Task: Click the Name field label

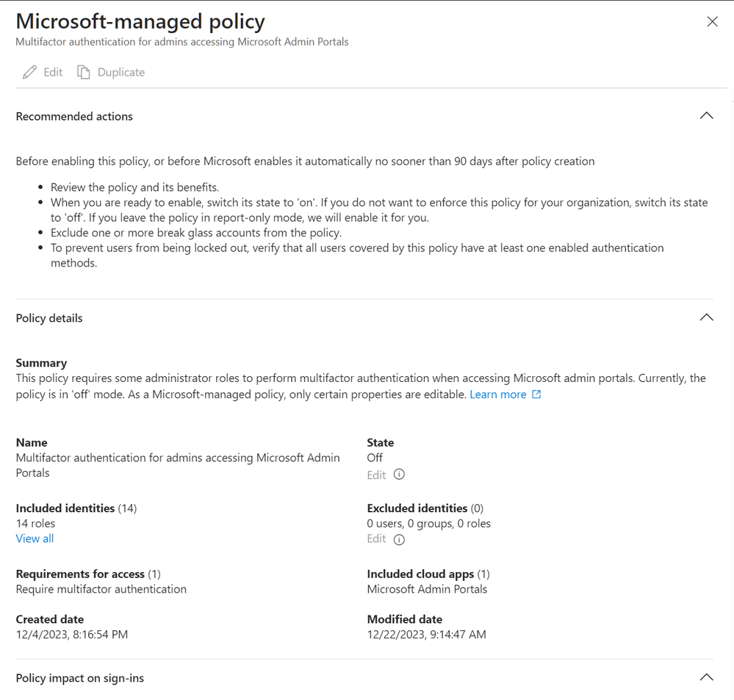Action: point(32,443)
